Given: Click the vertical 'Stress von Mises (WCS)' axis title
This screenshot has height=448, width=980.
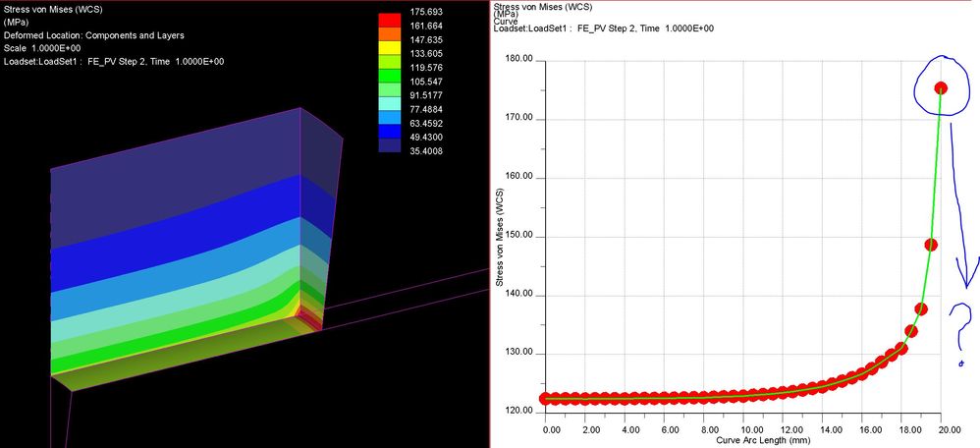Looking at the screenshot, I should click(500, 234).
